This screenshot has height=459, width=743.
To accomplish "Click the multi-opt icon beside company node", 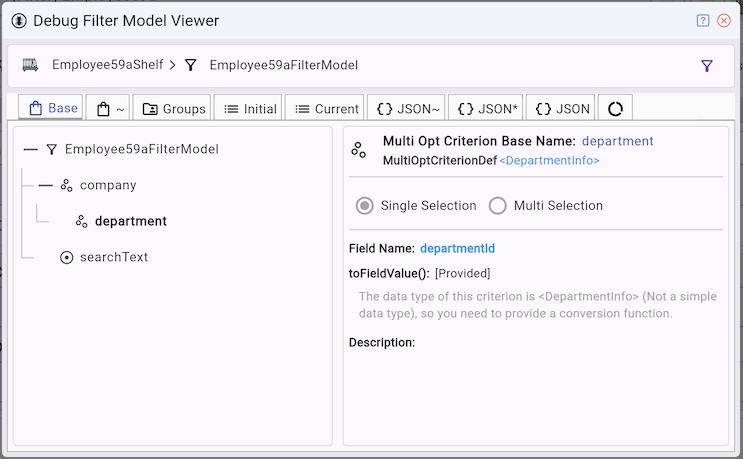I will point(67,185).
